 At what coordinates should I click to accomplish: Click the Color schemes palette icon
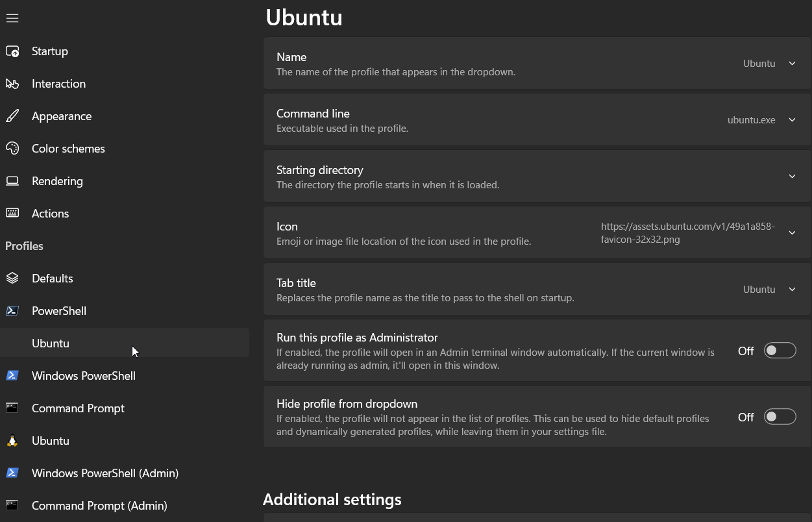12,149
